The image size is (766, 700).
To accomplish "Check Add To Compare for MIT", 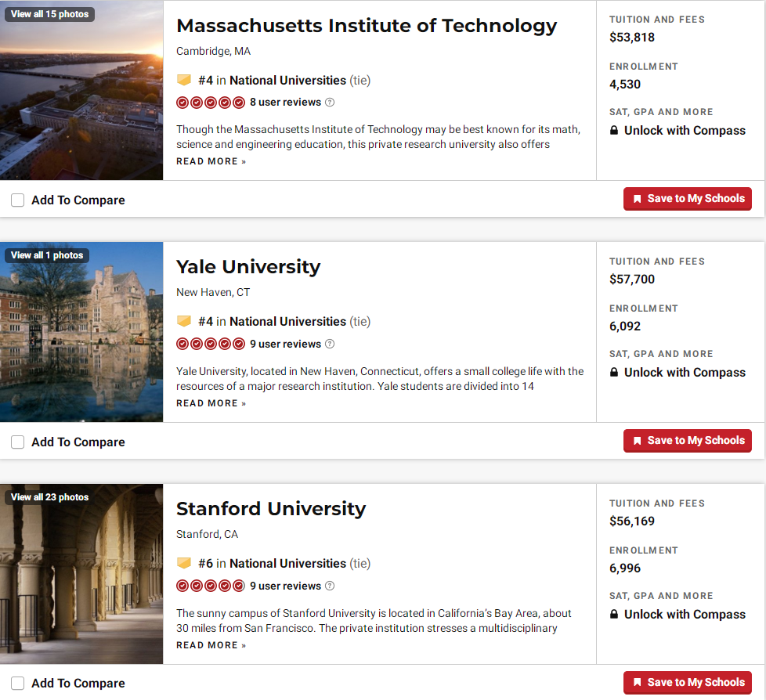I will [17, 200].
